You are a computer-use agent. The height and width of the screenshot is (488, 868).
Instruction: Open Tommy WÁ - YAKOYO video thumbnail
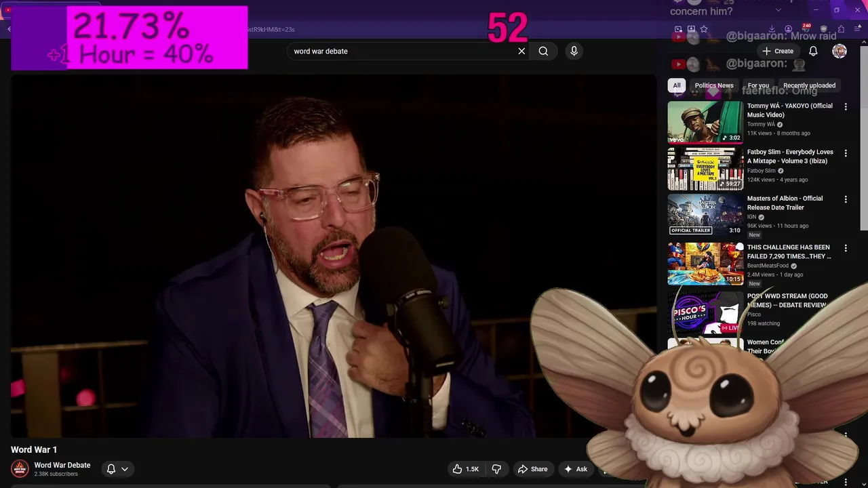click(705, 123)
